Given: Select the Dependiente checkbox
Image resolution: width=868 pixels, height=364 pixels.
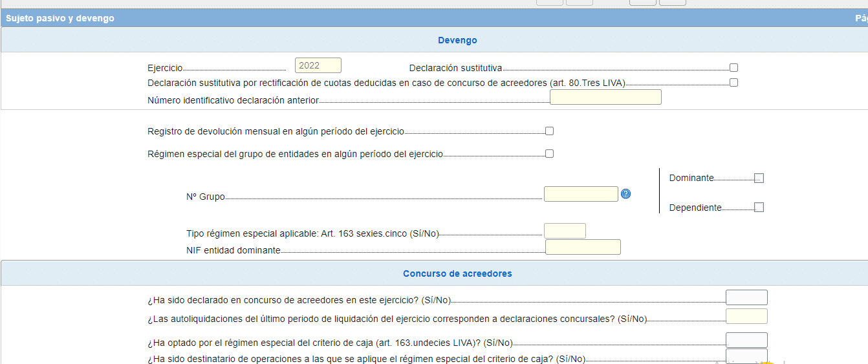Looking at the screenshot, I should 759,208.
